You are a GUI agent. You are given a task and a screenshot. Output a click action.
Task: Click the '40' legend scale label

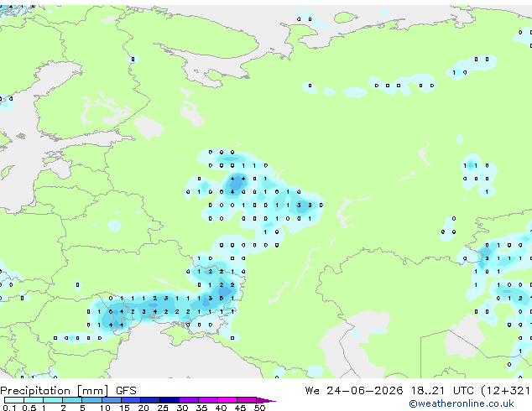(x=221, y=408)
